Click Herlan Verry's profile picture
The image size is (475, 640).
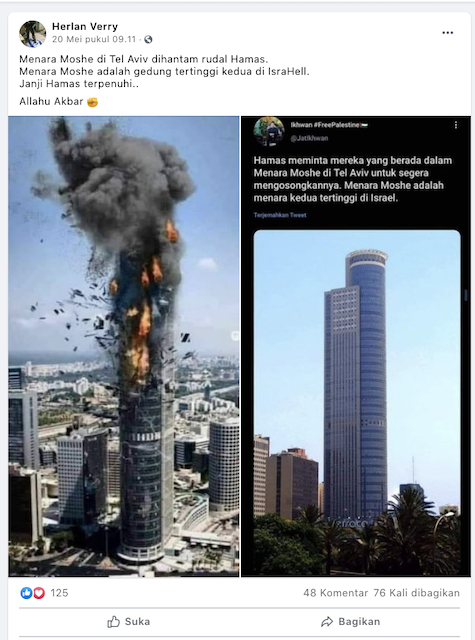(33, 34)
